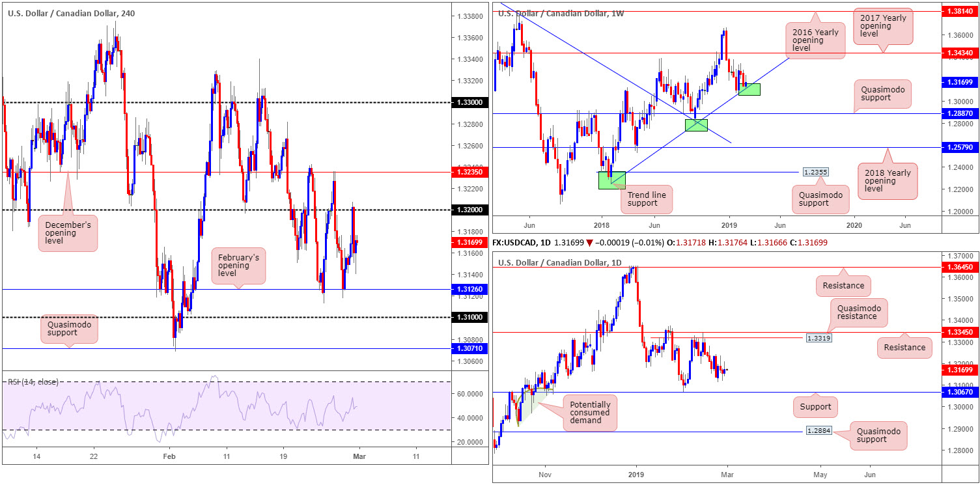The width and height of the screenshot is (980, 485).
Task: Select the 1.33000 price label
Action: 470,103
